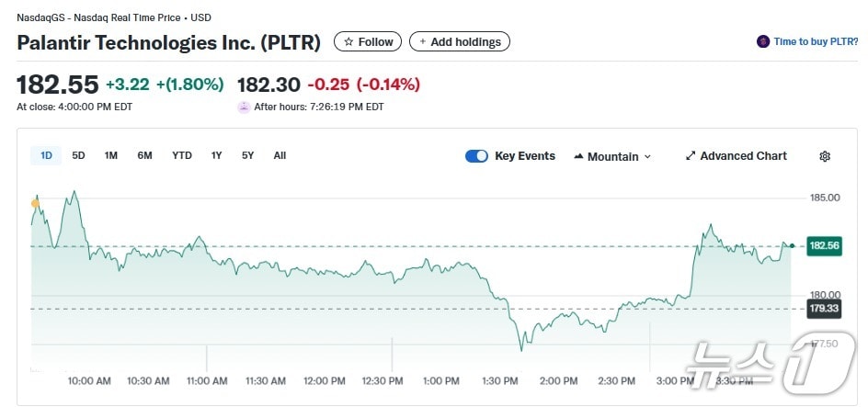Click the 182.56 current price label
The image size is (868, 407).
pos(823,245)
